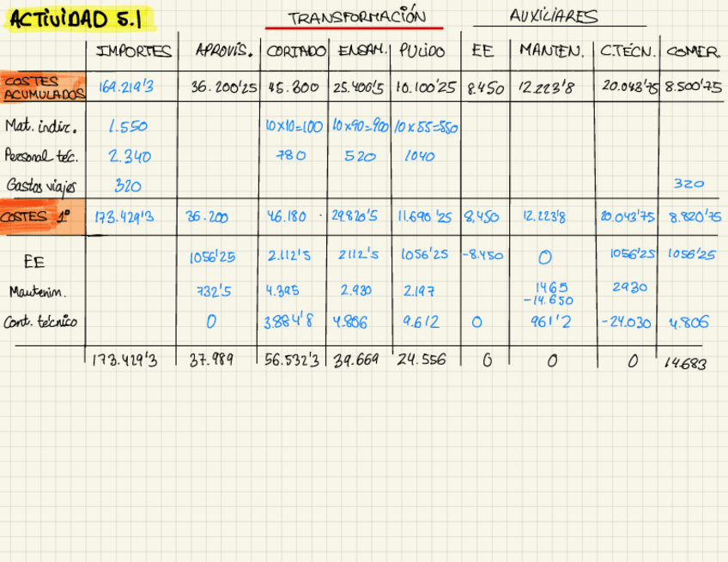The image size is (728, 562).
Task: Click the "PULIDO" column header
Action: [422, 51]
